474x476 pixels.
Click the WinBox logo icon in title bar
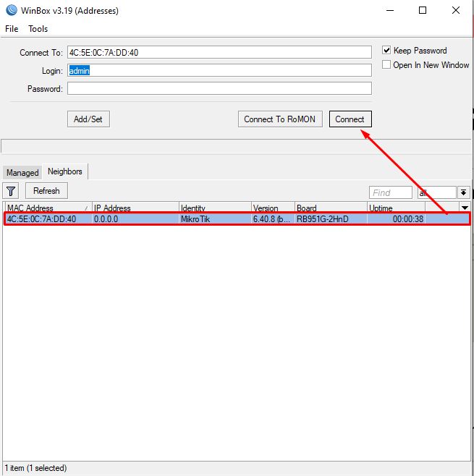point(12,10)
